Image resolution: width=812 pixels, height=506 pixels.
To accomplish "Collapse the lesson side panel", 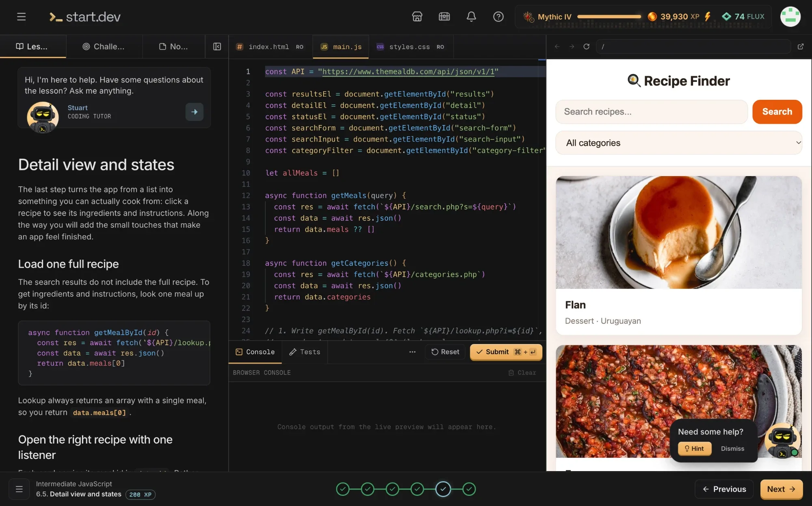I will click(217, 47).
